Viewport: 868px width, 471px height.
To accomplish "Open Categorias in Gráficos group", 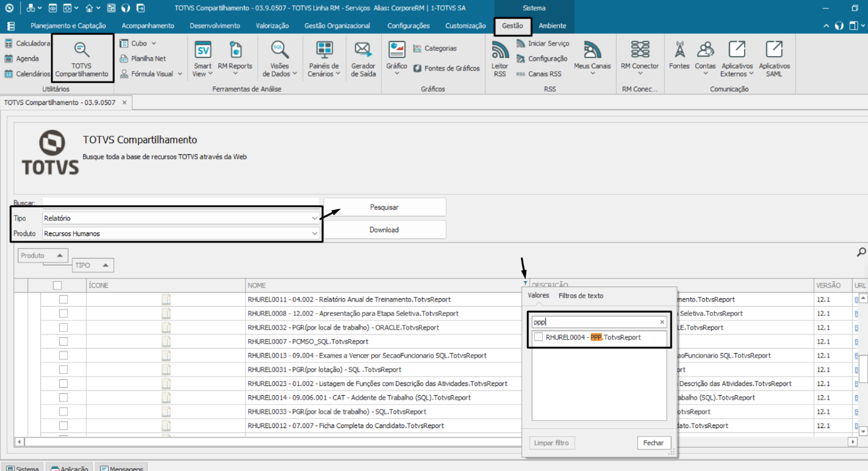I will (435, 48).
